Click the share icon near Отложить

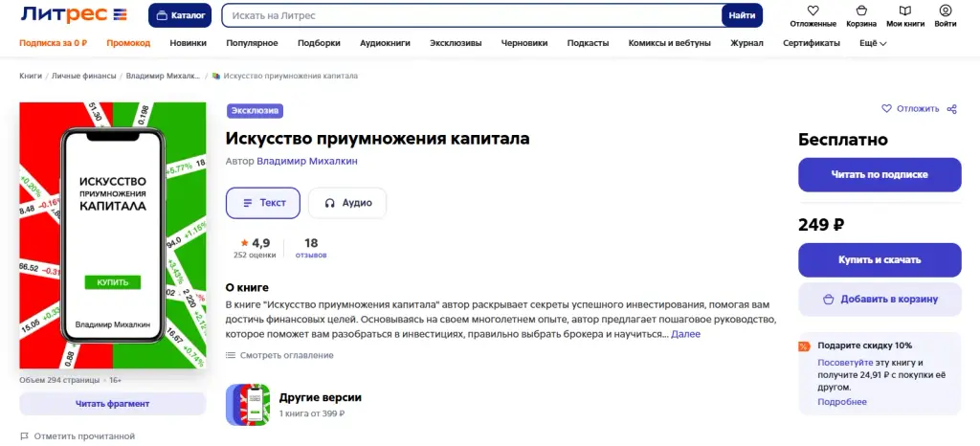[952, 109]
